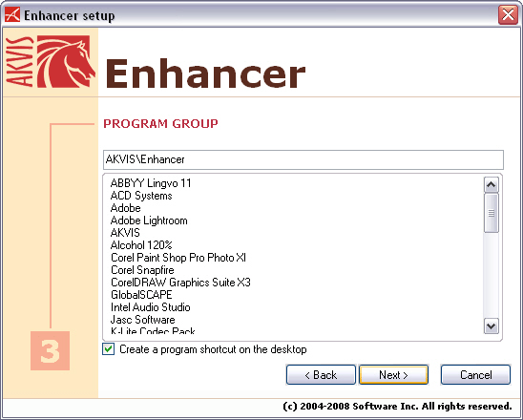This screenshot has width=523, height=420.
Task: Close the Enhancer setup window
Action: tap(508, 14)
